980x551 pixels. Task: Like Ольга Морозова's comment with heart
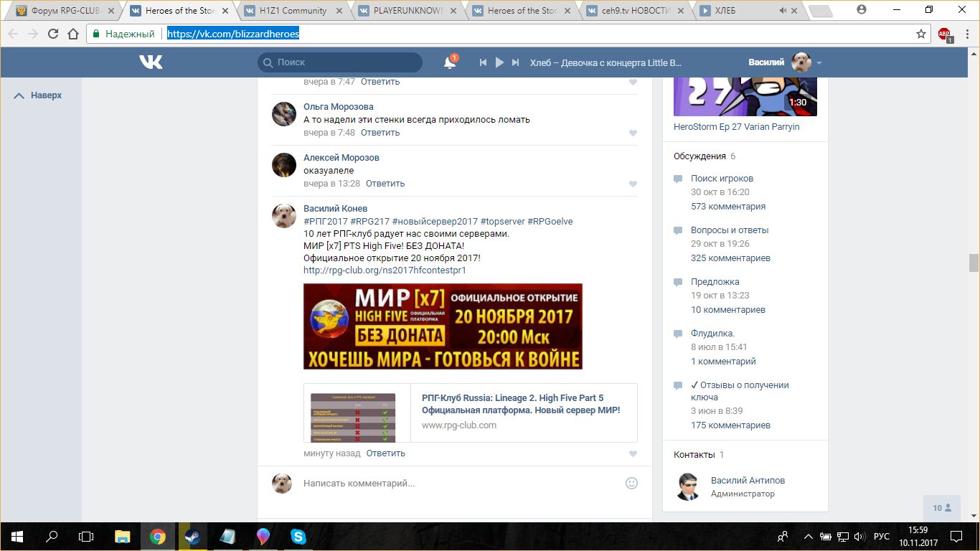click(633, 133)
